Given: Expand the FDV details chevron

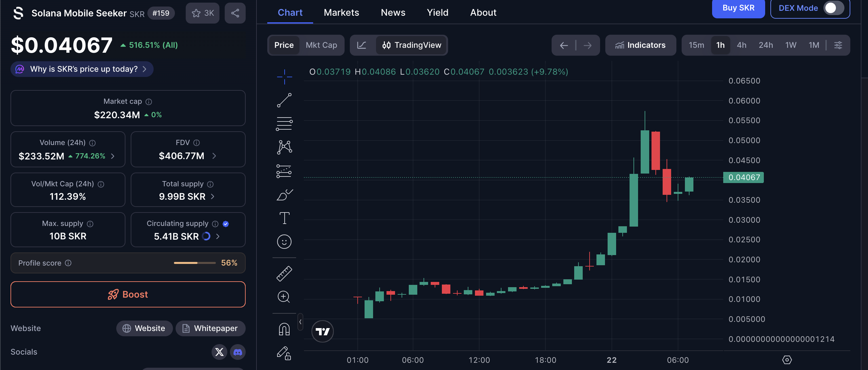Looking at the screenshot, I should point(214,156).
